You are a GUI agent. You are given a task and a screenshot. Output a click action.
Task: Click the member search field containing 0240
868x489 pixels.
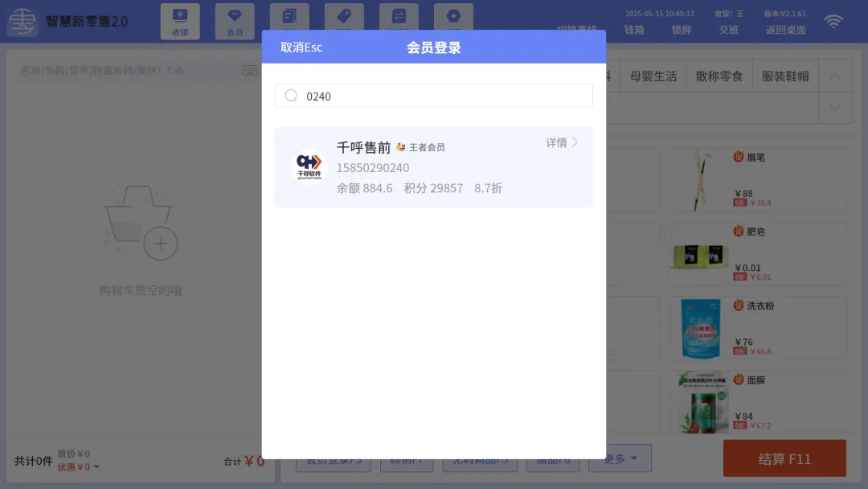coord(434,96)
